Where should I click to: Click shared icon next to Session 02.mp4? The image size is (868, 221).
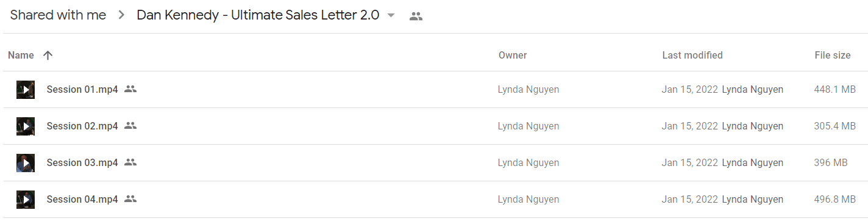tap(130, 126)
